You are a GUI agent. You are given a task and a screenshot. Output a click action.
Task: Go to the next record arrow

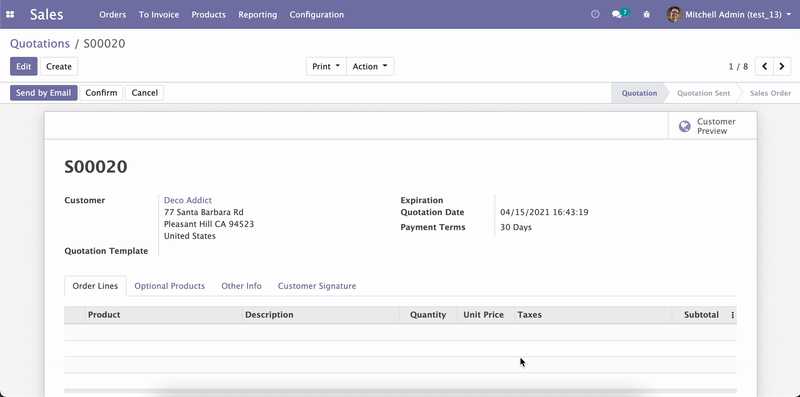click(x=782, y=66)
